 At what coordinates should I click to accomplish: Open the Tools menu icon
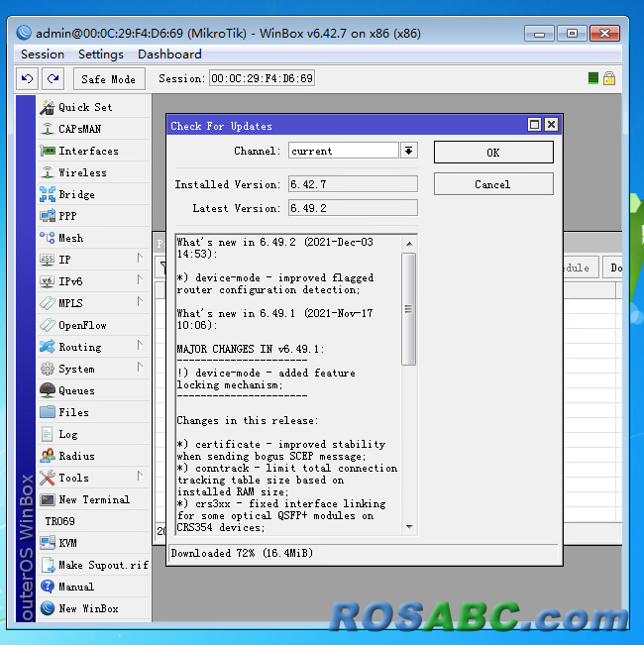point(47,478)
